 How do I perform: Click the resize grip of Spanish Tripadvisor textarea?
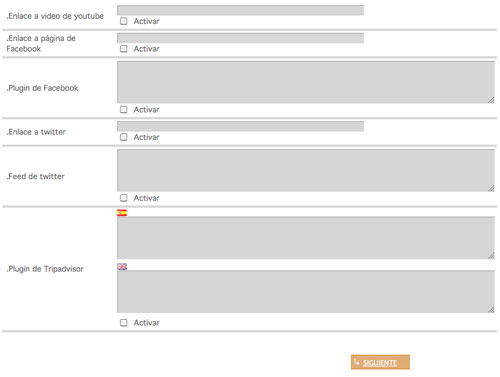[x=491, y=255]
